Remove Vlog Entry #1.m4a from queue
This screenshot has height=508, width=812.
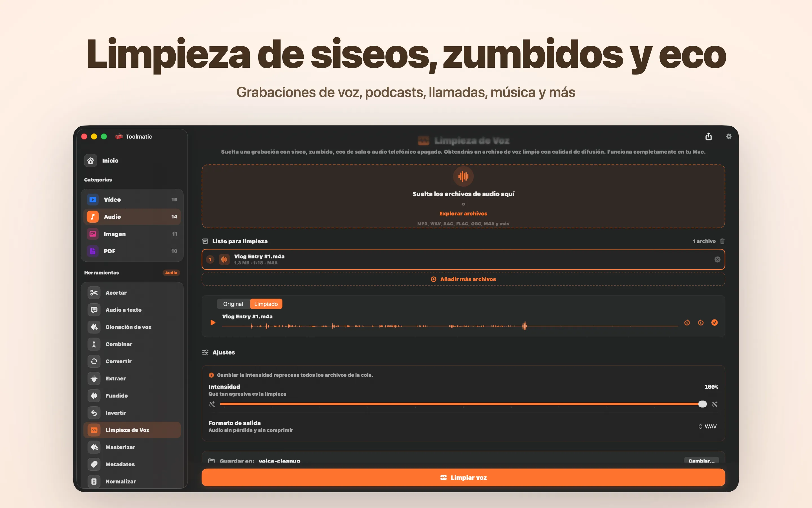(717, 259)
